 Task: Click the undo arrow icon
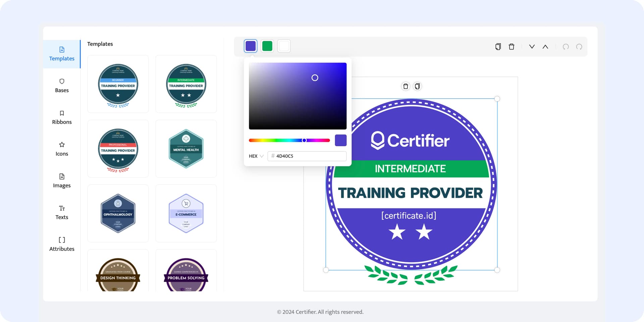click(x=566, y=47)
